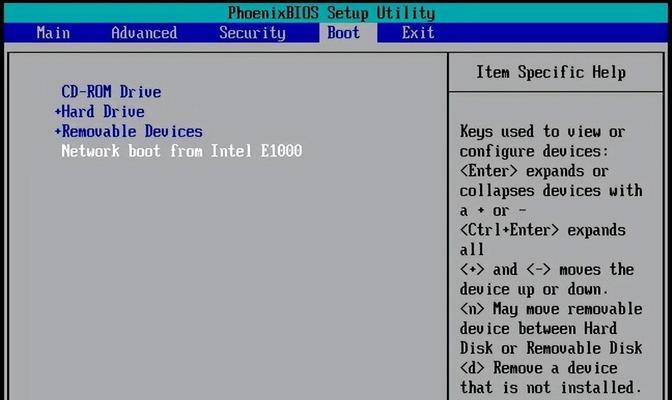Select the CD-ROM Drive boot entry
Screen dimensions: 672x400
click(x=111, y=92)
